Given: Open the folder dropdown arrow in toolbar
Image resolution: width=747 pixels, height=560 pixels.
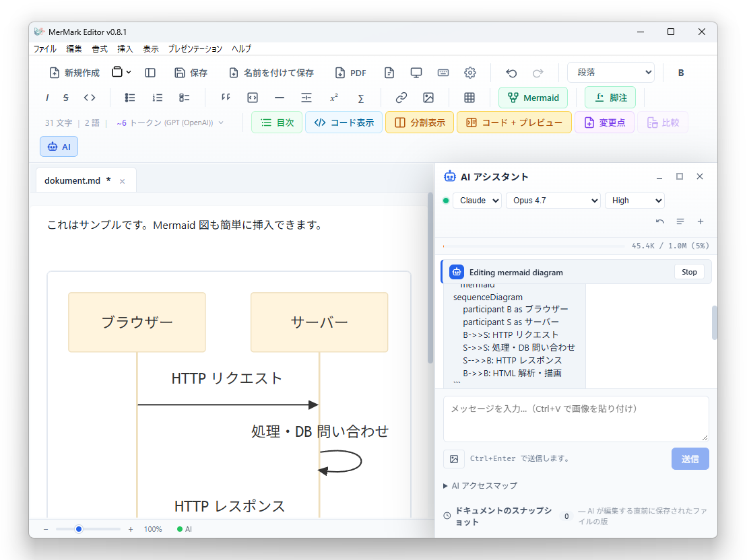Looking at the screenshot, I should 129,73.
